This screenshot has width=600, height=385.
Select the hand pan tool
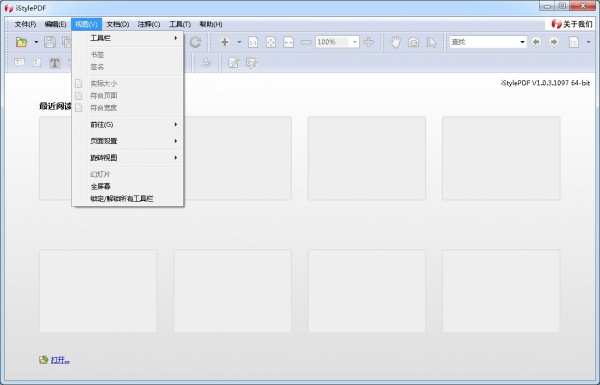(395, 42)
